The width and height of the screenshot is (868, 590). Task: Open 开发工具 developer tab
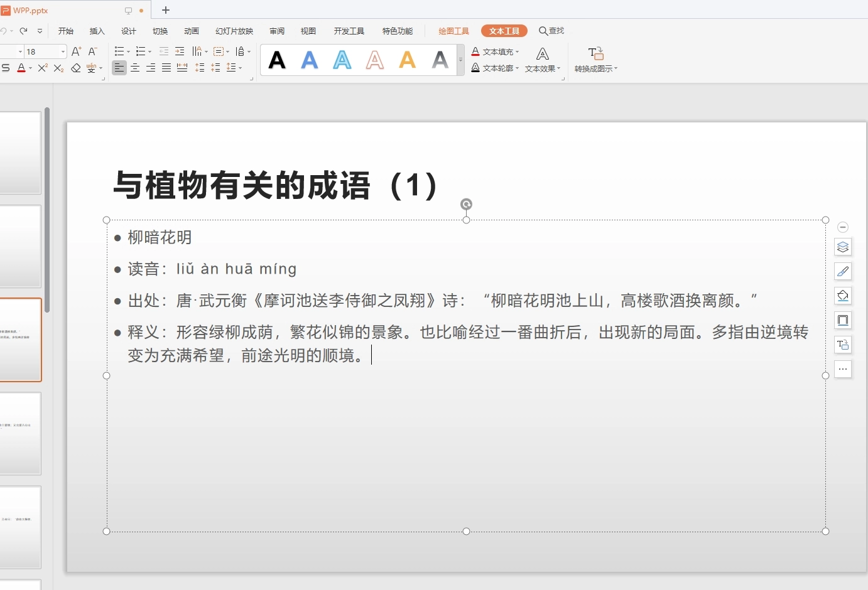click(349, 31)
